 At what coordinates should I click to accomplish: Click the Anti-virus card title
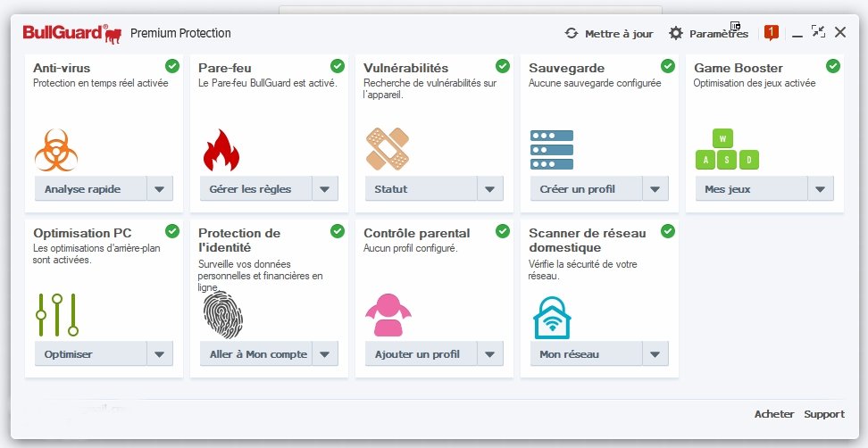pos(62,68)
